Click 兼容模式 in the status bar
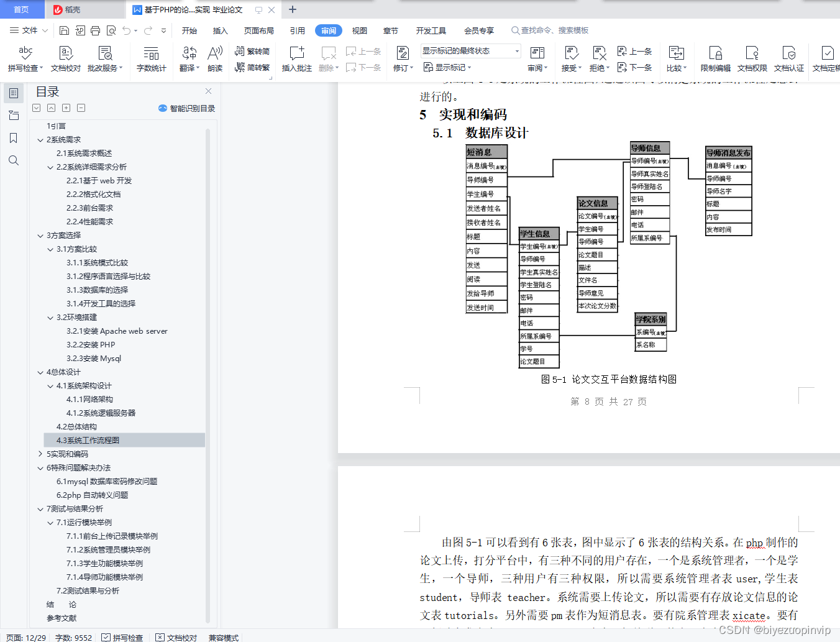The width and height of the screenshot is (840, 642). (224, 637)
